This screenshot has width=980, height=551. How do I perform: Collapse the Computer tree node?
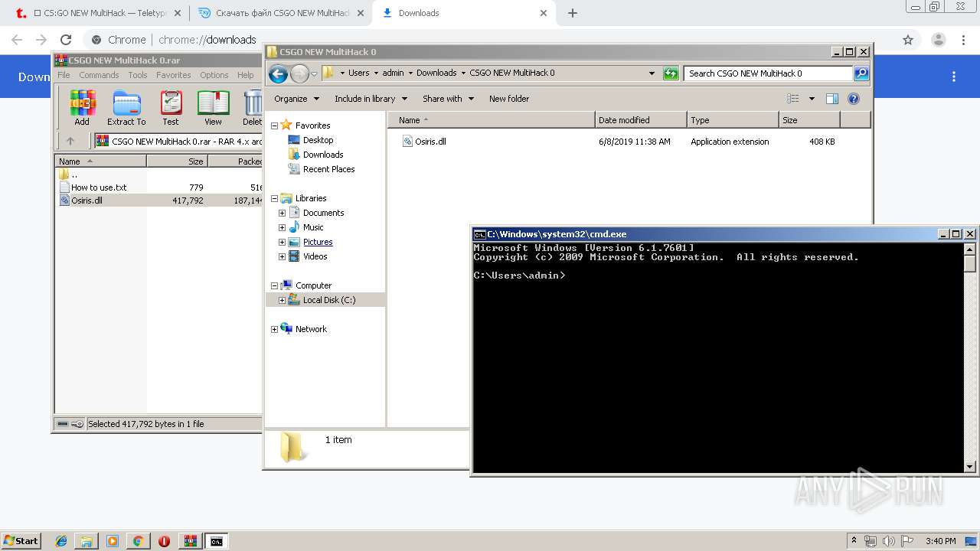pos(274,285)
